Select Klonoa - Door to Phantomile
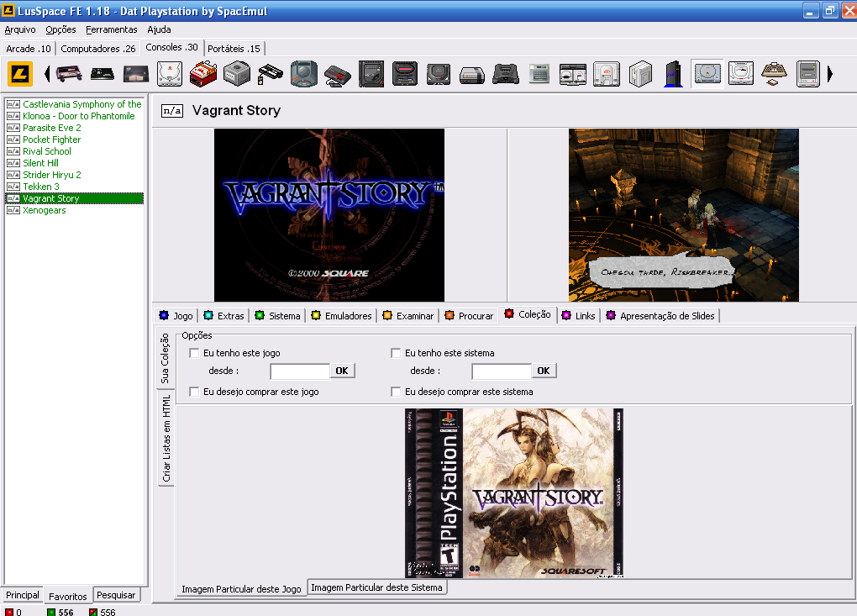857x616 pixels. 74,116
